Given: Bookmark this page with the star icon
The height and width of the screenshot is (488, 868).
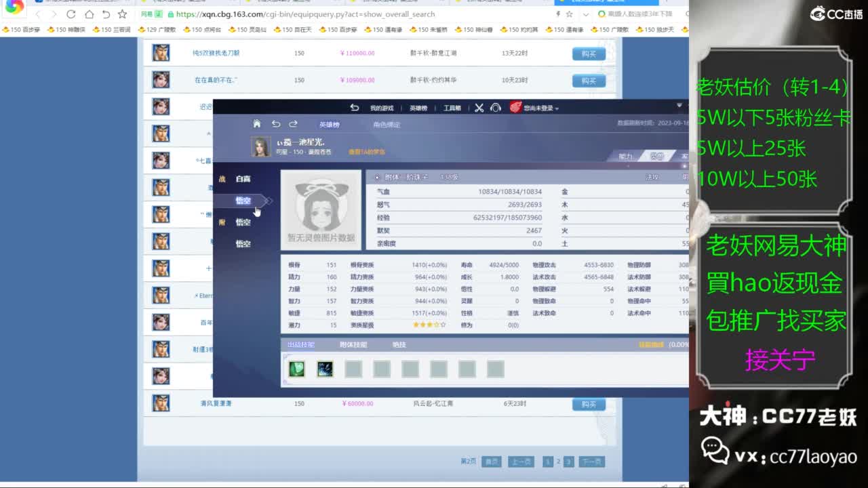Looking at the screenshot, I should coord(122,14).
